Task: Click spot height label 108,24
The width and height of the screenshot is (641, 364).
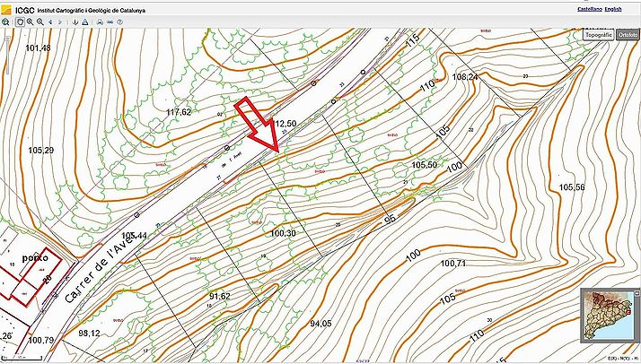Action: (x=465, y=77)
